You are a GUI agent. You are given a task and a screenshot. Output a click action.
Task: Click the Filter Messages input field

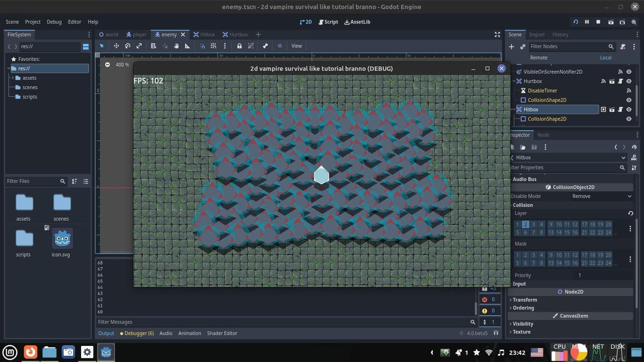point(283,322)
